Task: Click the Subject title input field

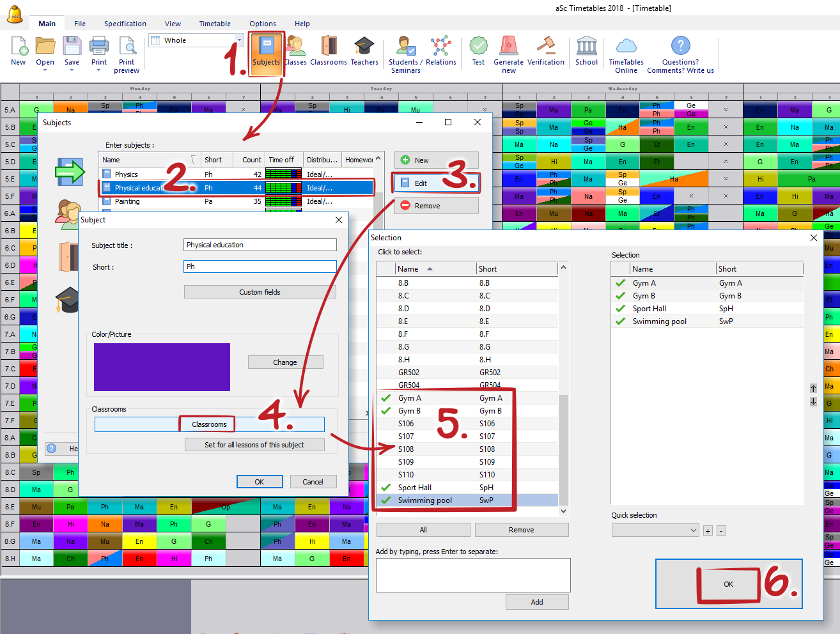Action: pos(260,245)
